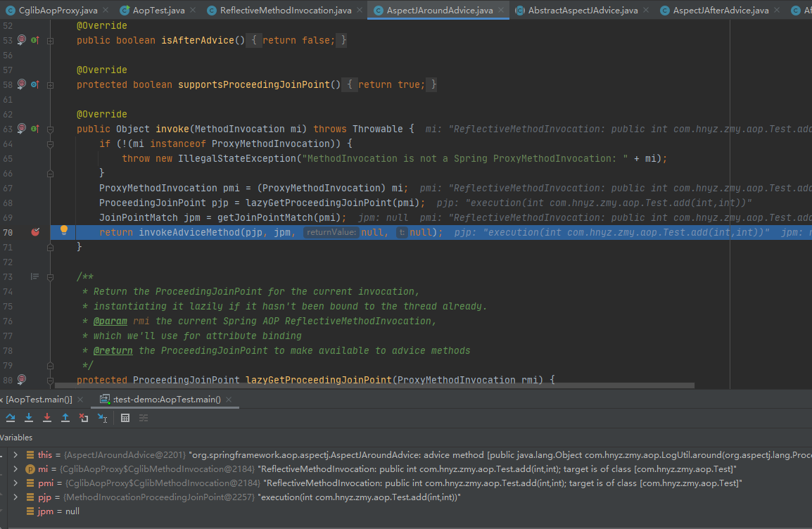The width and height of the screenshot is (812, 529).
Task: Click method breakpoint icon at line 58
Action: [x=22, y=84]
